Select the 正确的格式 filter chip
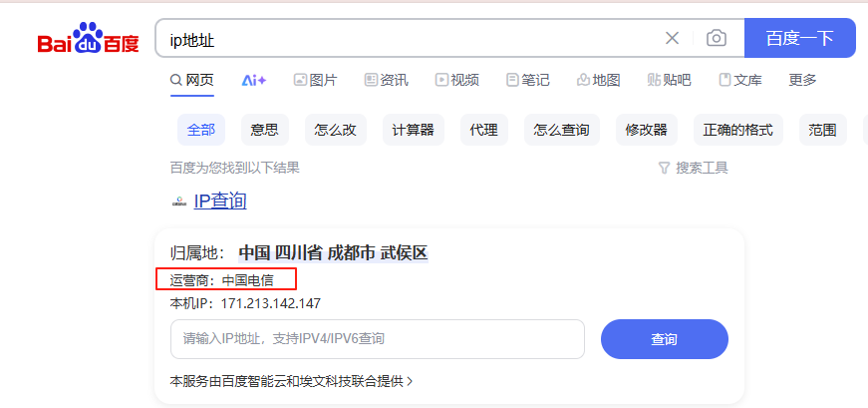This screenshot has width=868, height=408. (x=737, y=131)
